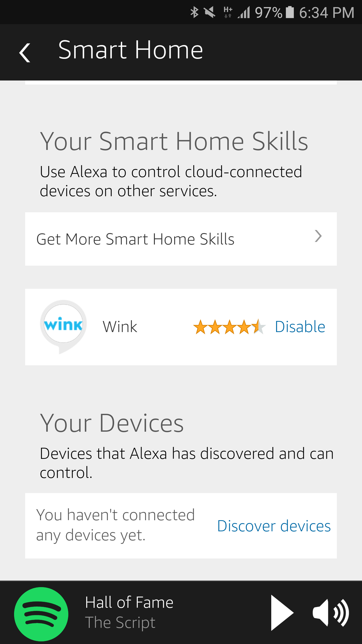Image resolution: width=362 pixels, height=644 pixels.
Task: Tap the Smart Home title in the header
Action: pyautogui.click(x=131, y=50)
